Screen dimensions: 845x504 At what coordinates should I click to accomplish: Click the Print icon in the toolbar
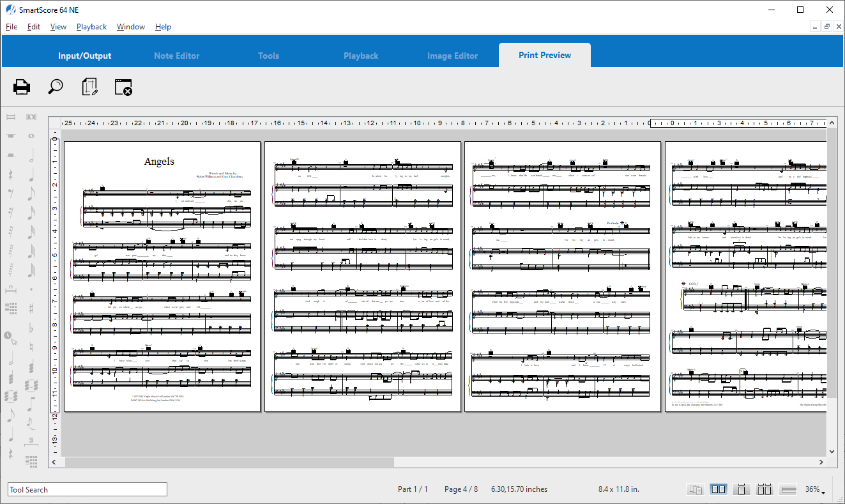coord(22,87)
